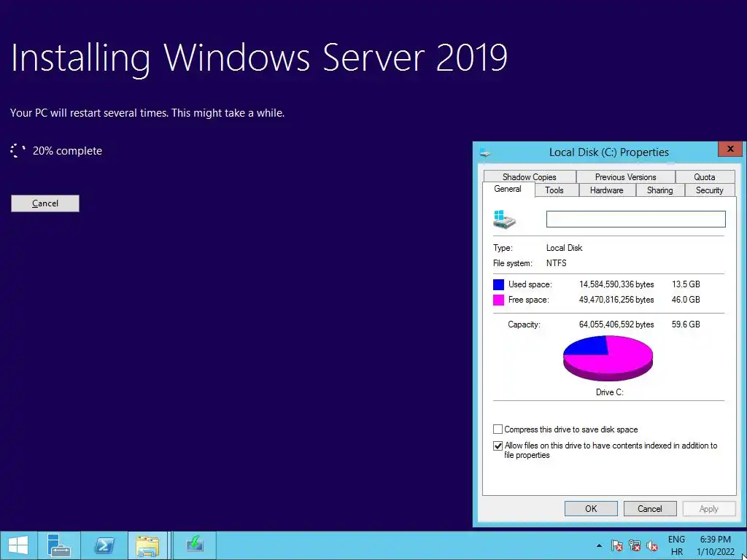The width and height of the screenshot is (747, 560).
Task: Click the Action Center flag tray icon
Action: (x=617, y=545)
